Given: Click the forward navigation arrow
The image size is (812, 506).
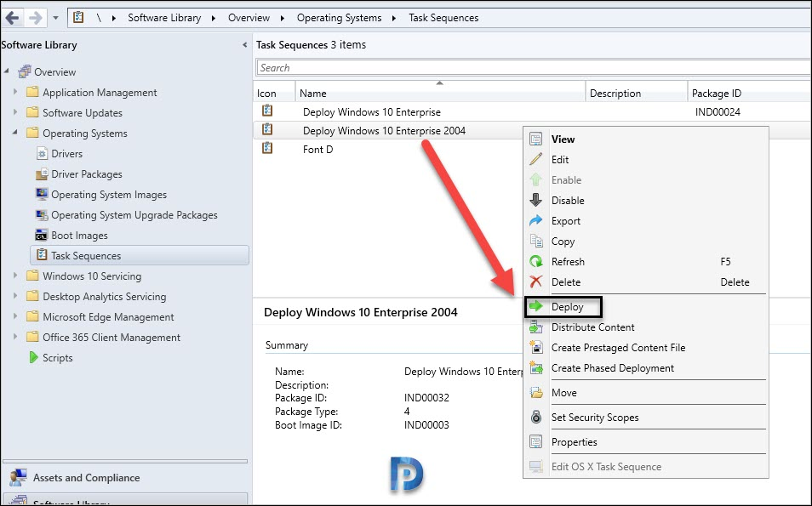Looking at the screenshot, I should [x=35, y=18].
